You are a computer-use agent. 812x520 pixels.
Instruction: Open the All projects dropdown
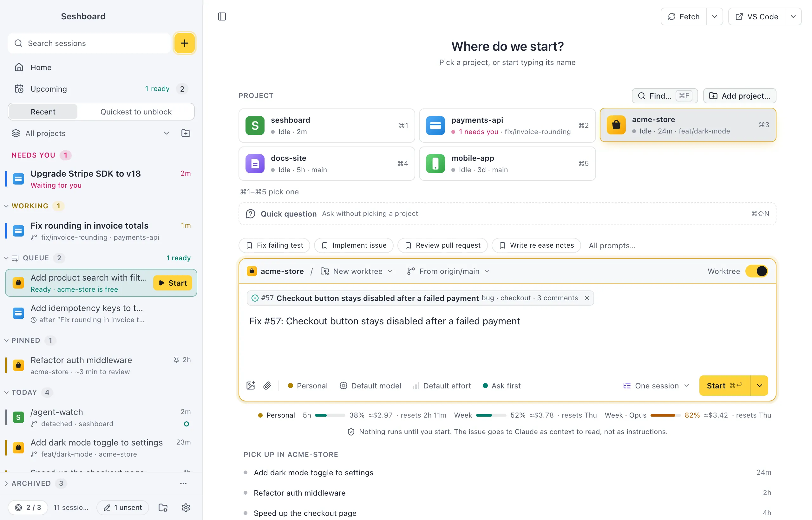90,133
